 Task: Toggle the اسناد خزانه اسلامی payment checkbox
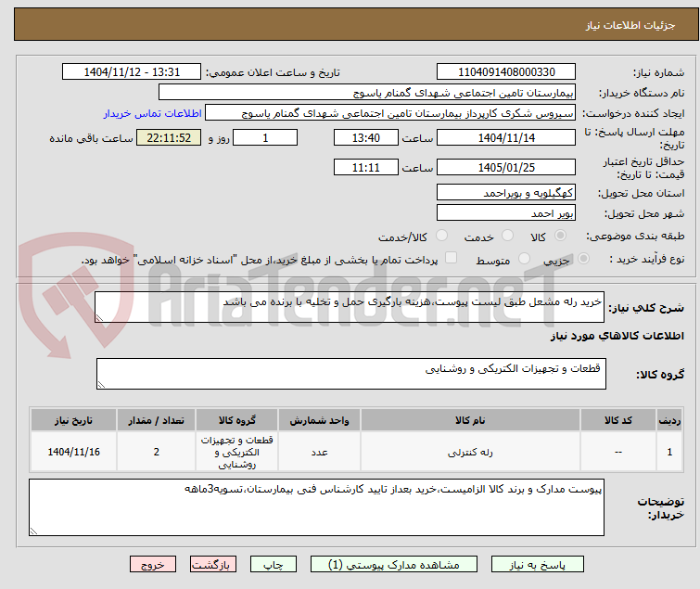[x=452, y=258]
